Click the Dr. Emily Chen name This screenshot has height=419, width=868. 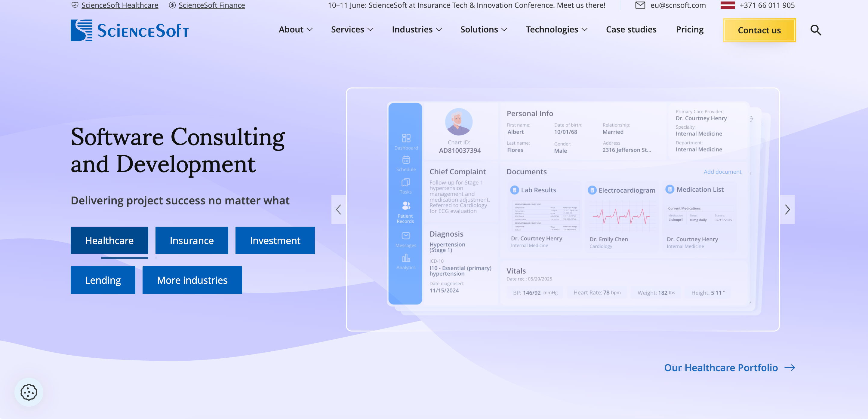(x=608, y=239)
